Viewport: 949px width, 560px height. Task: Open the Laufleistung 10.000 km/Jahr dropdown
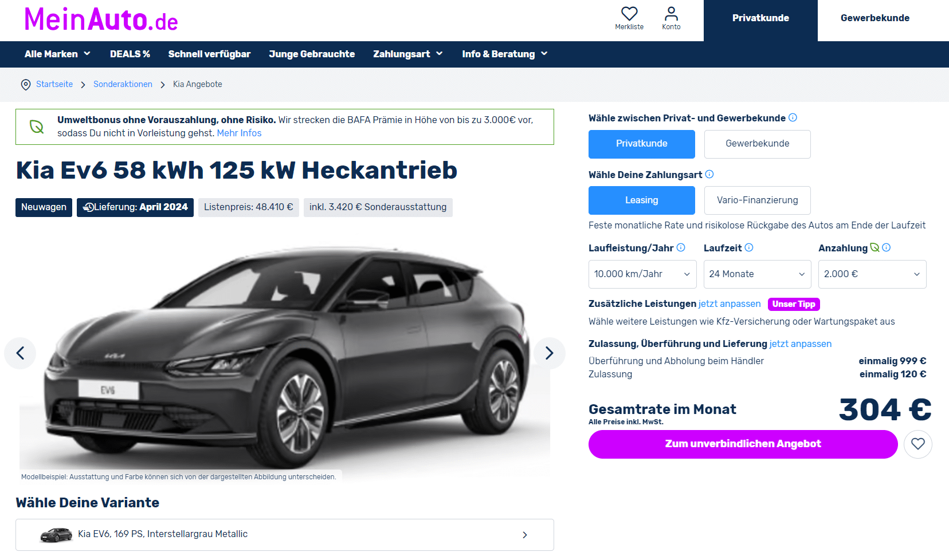point(642,274)
